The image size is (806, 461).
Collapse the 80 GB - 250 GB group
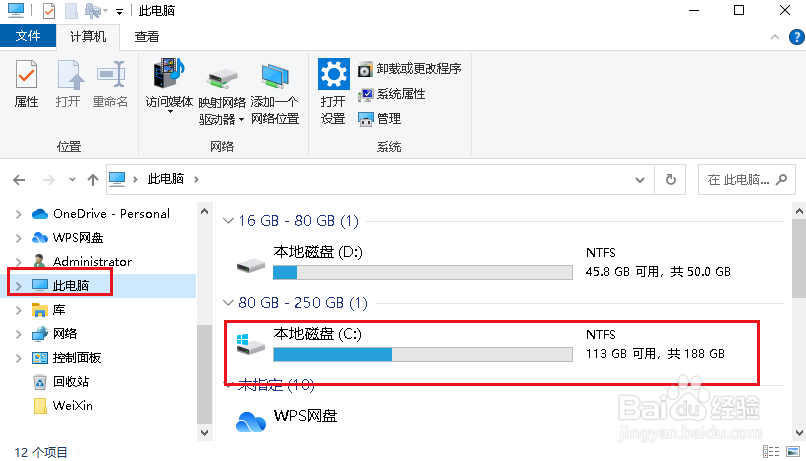tap(228, 303)
